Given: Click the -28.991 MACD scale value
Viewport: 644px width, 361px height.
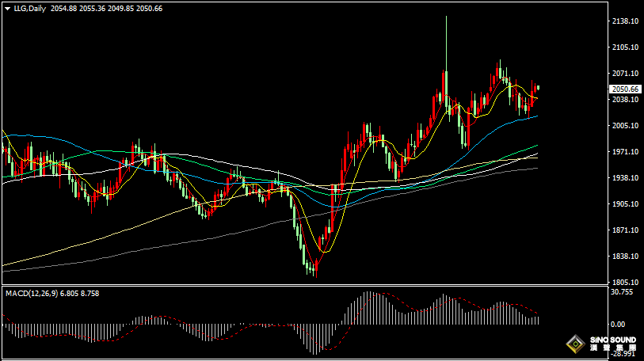Looking at the screenshot, I should pos(623,355).
